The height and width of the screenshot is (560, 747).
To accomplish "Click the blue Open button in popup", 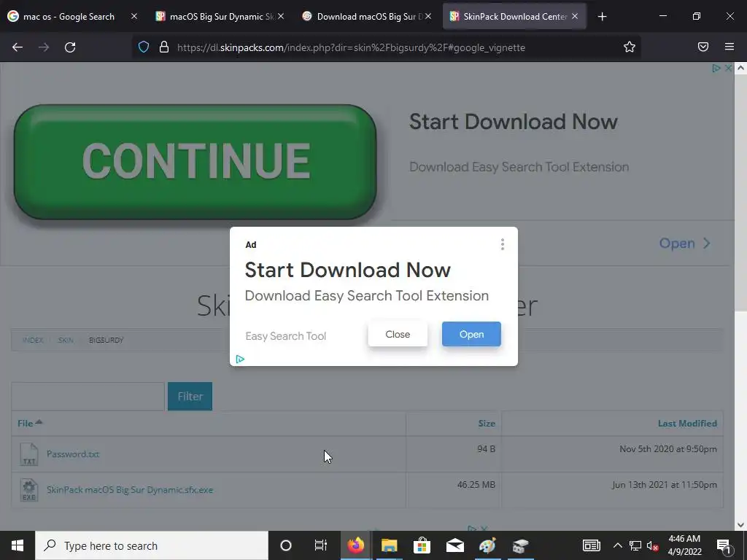I will (x=471, y=334).
